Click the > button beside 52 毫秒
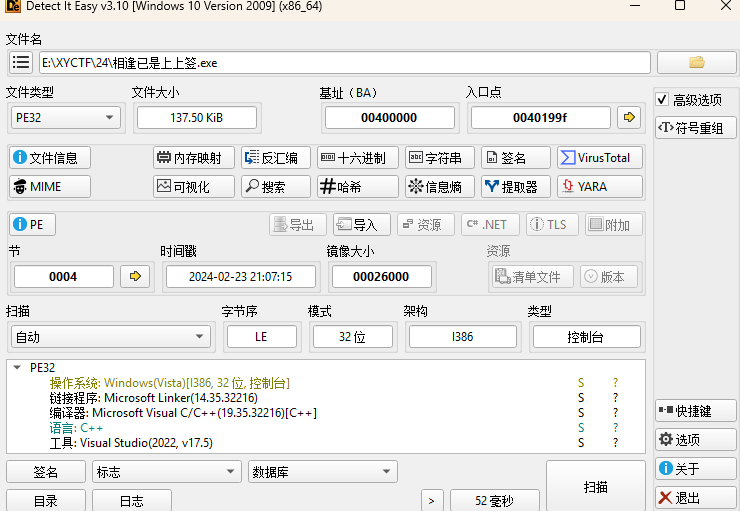 coord(432,500)
